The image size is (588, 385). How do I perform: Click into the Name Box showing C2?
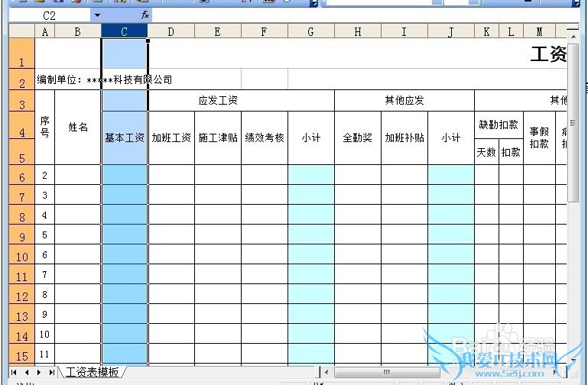[49, 15]
